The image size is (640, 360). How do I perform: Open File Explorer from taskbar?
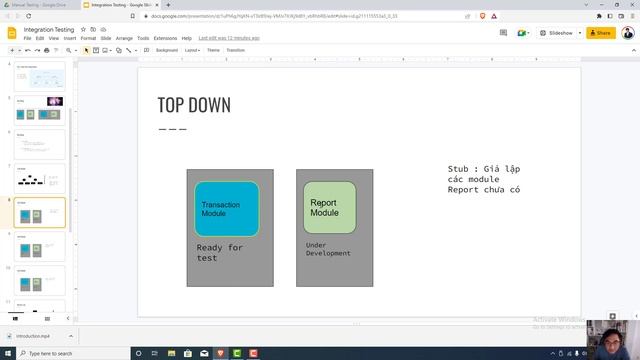[x=171, y=353]
